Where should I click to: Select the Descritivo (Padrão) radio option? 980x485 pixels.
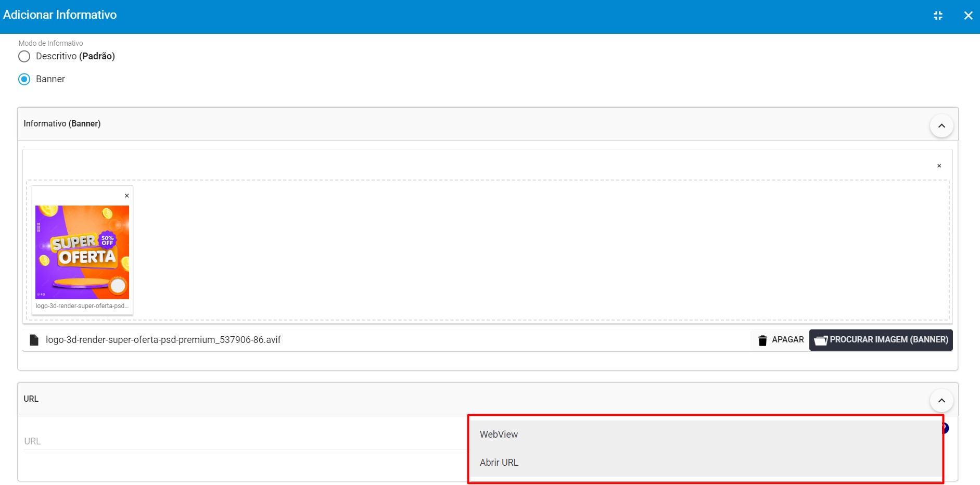(x=24, y=56)
